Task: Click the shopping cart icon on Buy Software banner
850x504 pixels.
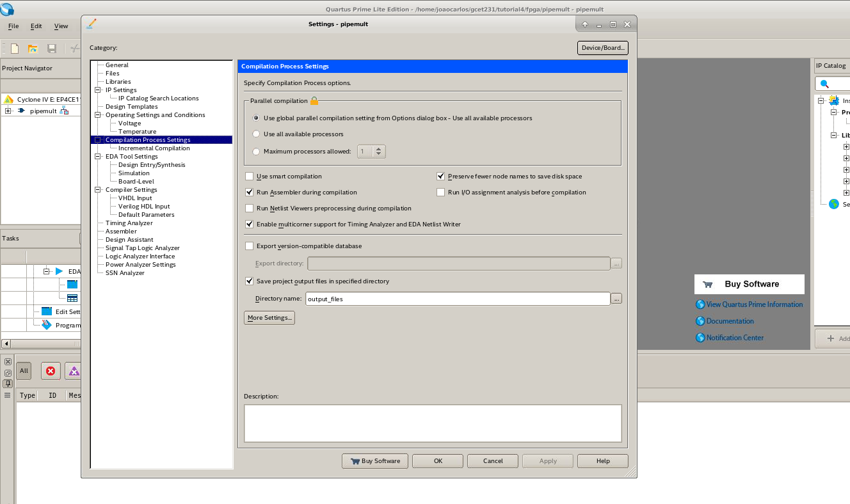Action: [x=708, y=285]
